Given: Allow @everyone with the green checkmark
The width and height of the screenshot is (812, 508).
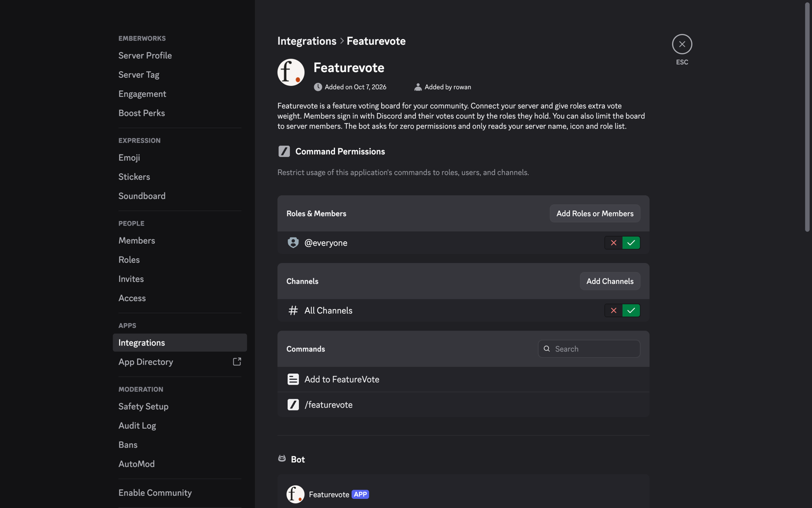Looking at the screenshot, I should click(x=631, y=243).
